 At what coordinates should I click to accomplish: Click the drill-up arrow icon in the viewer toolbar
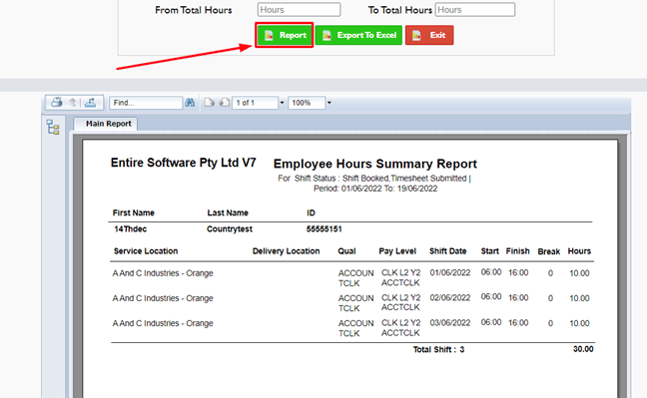(73, 102)
